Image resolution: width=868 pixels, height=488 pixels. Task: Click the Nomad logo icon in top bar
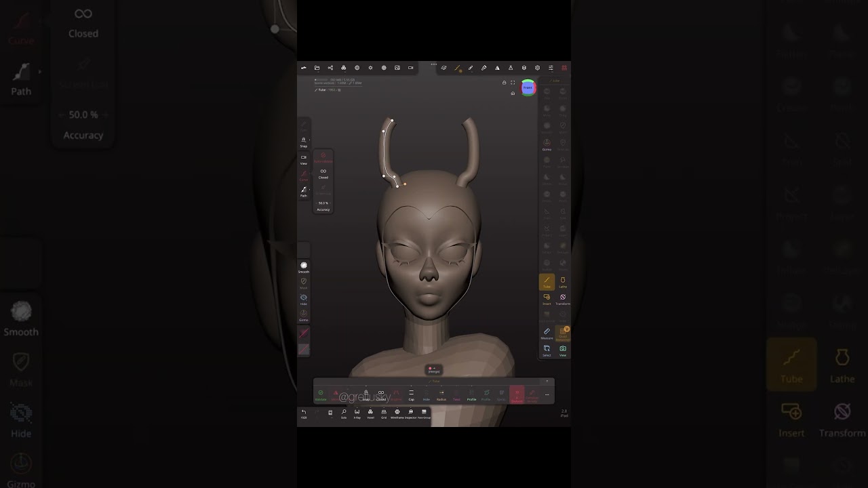(304, 68)
